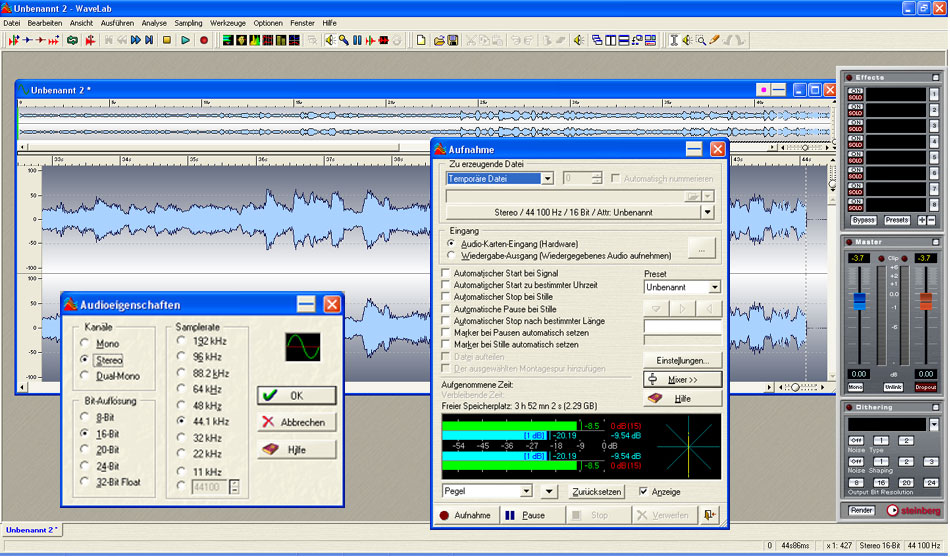Click the Mixer >> button

tap(682, 379)
